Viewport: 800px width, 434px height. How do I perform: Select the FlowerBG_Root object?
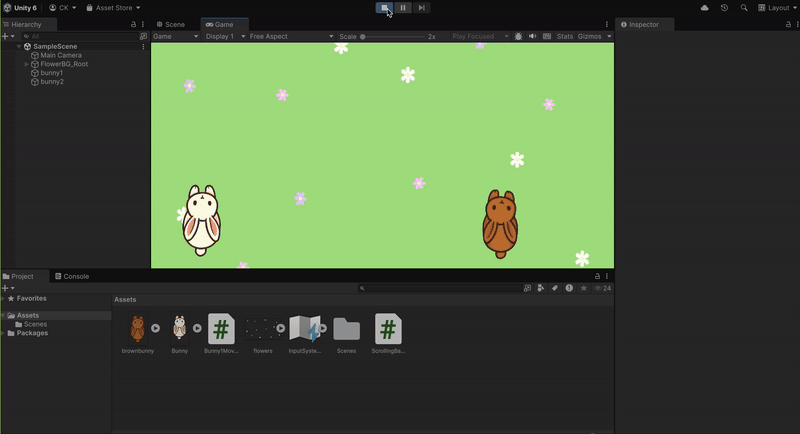click(64, 64)
